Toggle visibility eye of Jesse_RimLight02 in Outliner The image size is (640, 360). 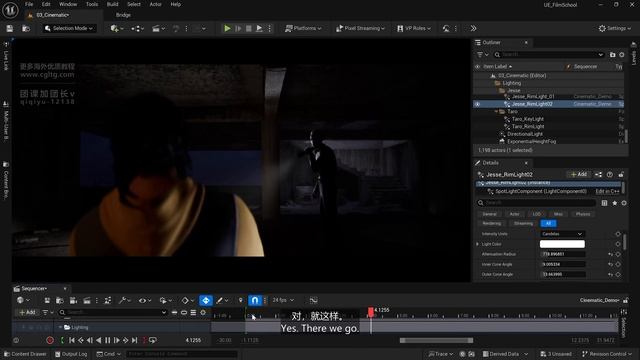click(x=478, y=104)
